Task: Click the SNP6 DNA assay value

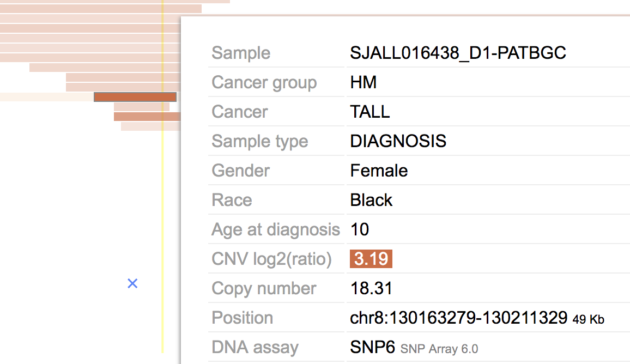Action: [x=372, y=347]
